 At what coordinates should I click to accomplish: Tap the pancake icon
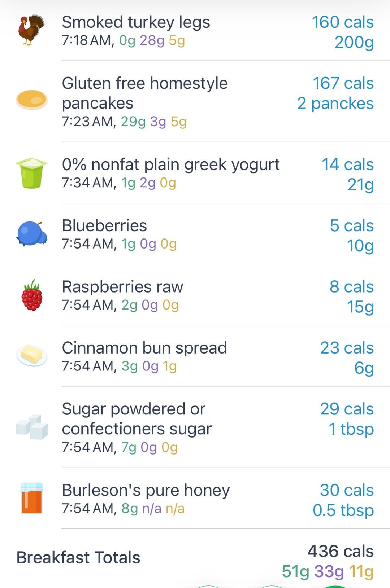[x=32, y=100]
